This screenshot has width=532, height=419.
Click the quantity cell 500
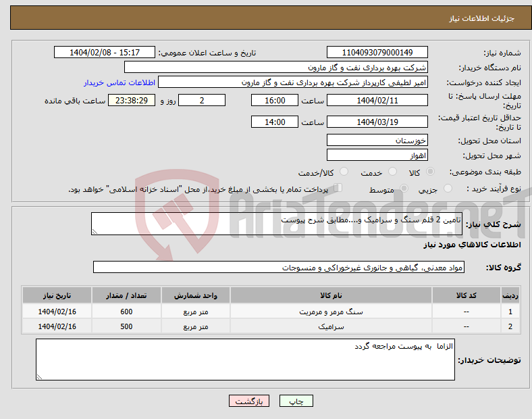(126, 326)
